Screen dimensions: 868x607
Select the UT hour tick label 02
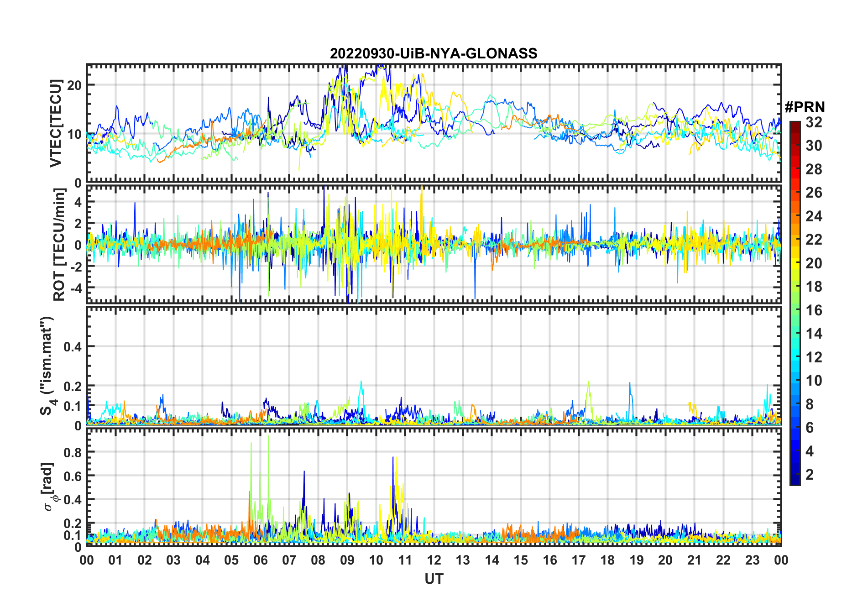click(145, 560)
